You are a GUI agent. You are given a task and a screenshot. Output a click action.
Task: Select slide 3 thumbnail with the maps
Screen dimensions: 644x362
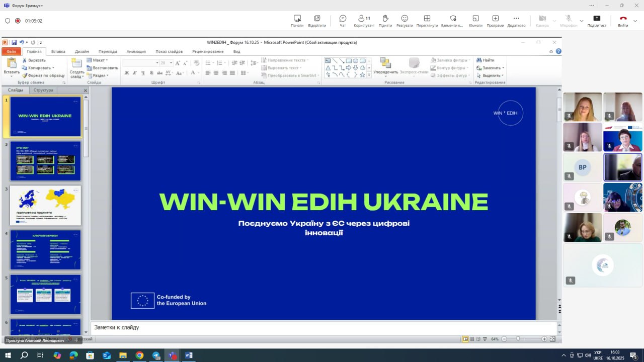[x=45, y=205]
